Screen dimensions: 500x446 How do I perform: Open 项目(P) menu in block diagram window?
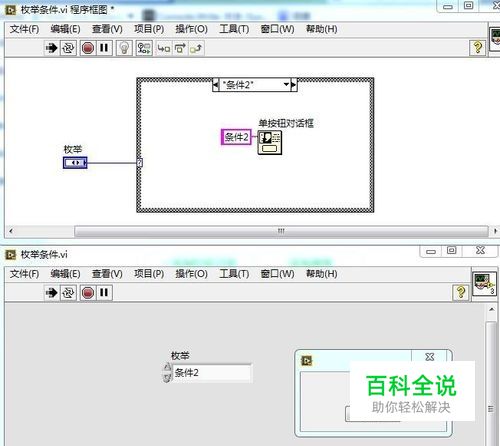point(149,29)
